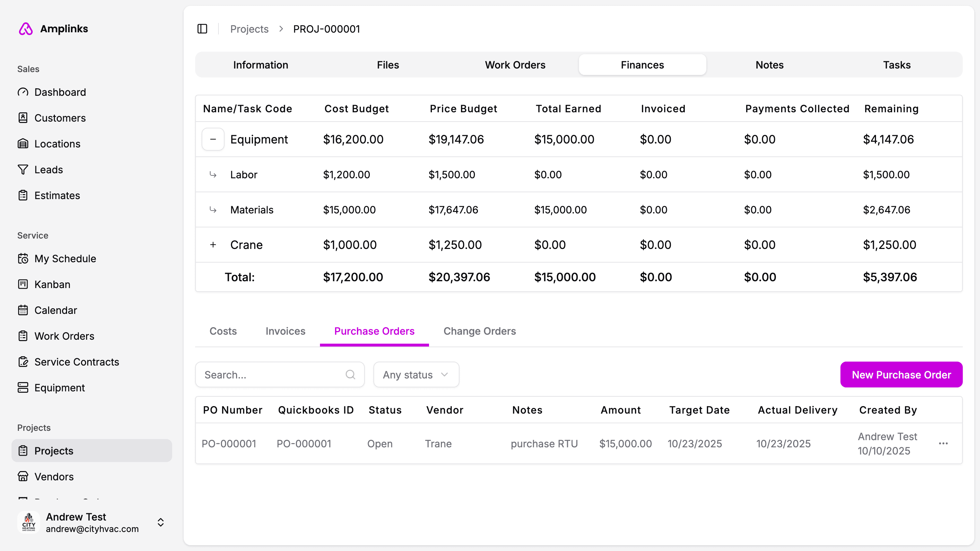Open the Any status dropdown

416,375
